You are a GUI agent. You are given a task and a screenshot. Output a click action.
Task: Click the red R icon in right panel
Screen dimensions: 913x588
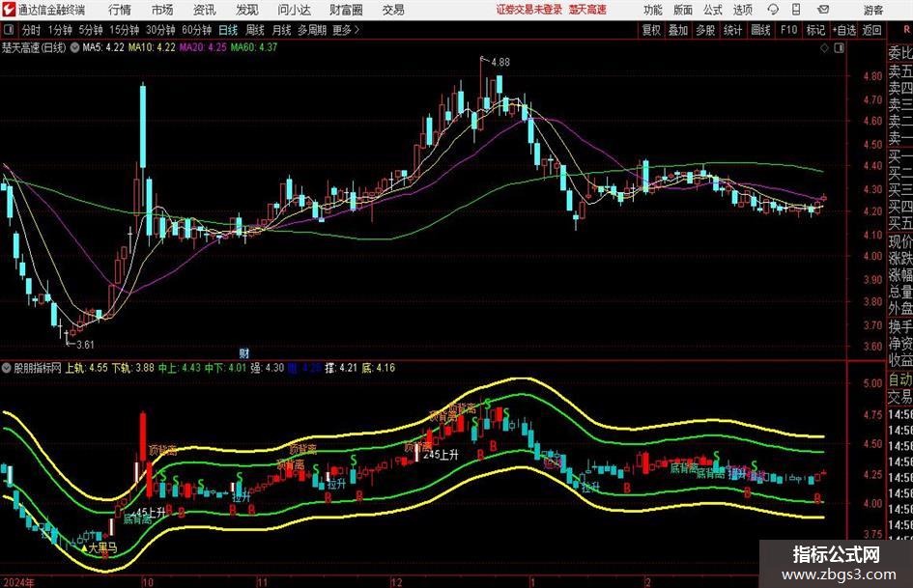click(x=906, y=30)
